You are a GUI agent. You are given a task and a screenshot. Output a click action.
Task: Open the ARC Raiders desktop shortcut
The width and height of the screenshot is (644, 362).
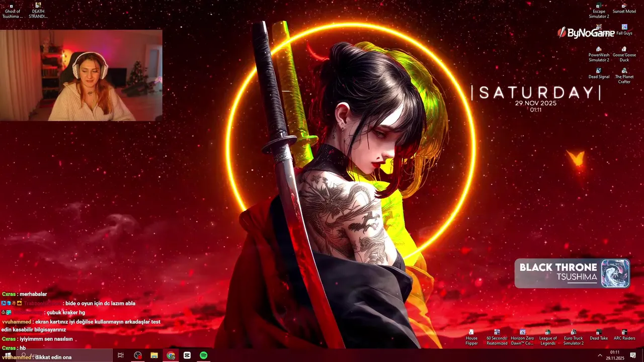click(x=624, y=335)
